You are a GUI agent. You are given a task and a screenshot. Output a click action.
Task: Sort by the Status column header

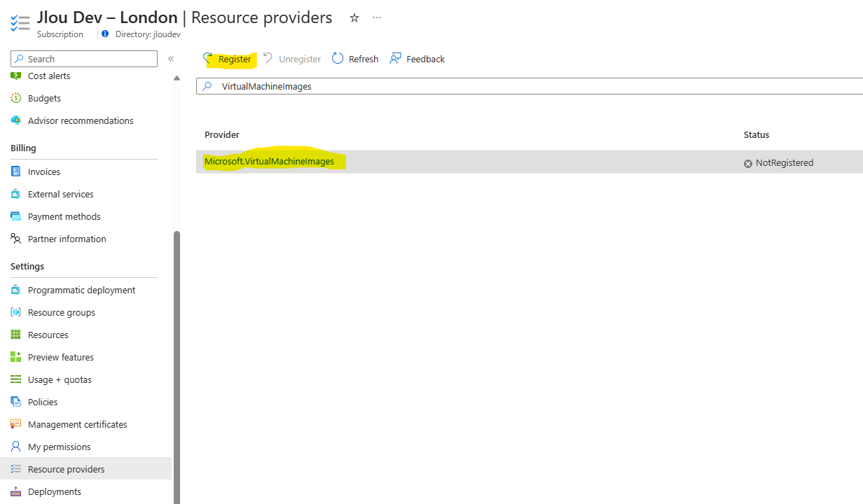pos(757,134)
